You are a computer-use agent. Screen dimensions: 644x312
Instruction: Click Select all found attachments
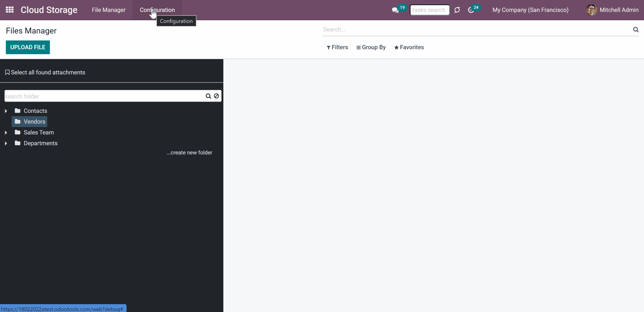click(45, 73)
